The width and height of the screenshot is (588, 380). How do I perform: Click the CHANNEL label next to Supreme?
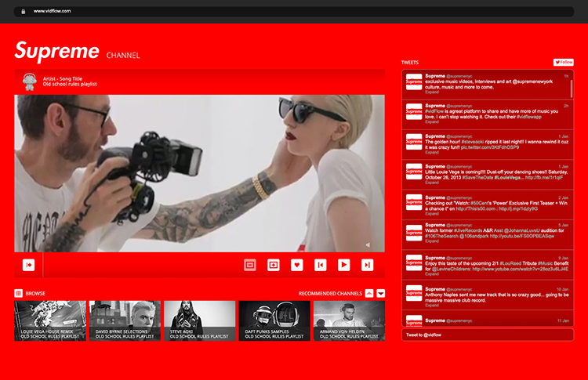pos(123,56)
